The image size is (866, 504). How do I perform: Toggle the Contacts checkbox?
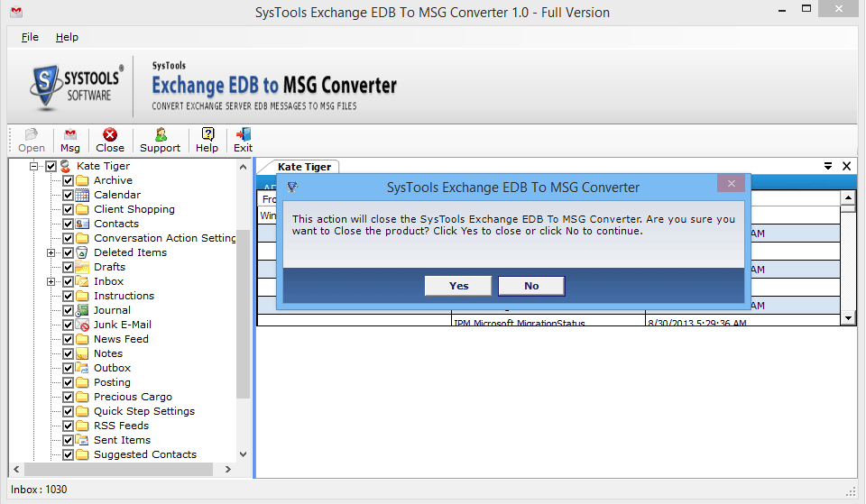pos(68,224)
